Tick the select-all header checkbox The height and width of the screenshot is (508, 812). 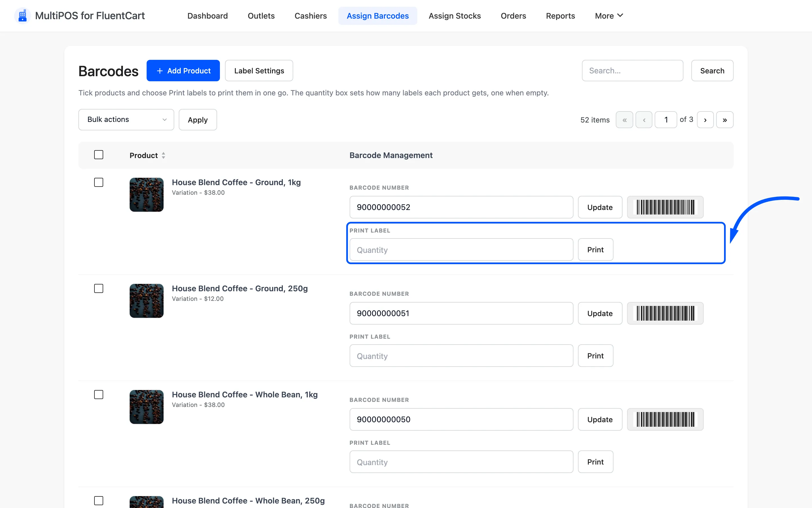[x=99, y=155]
